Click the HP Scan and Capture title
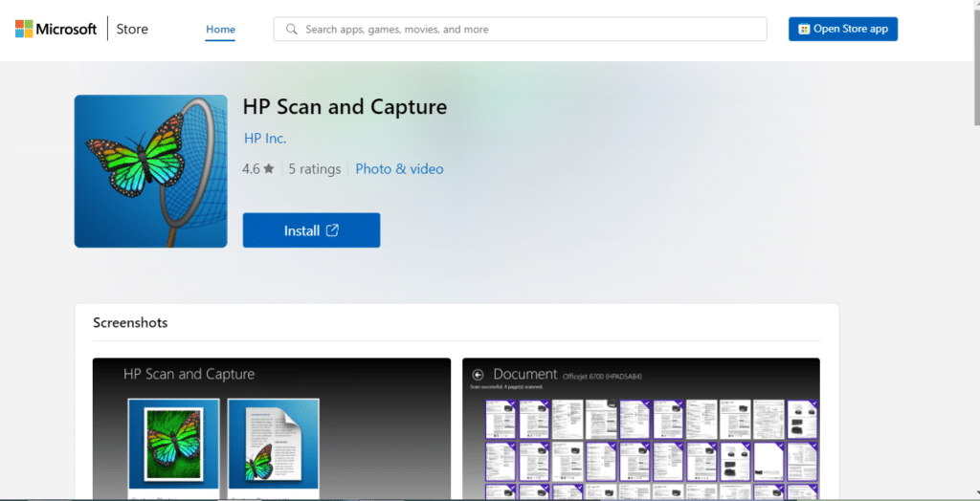Screen dimensions: 980x501 point(345,107)
